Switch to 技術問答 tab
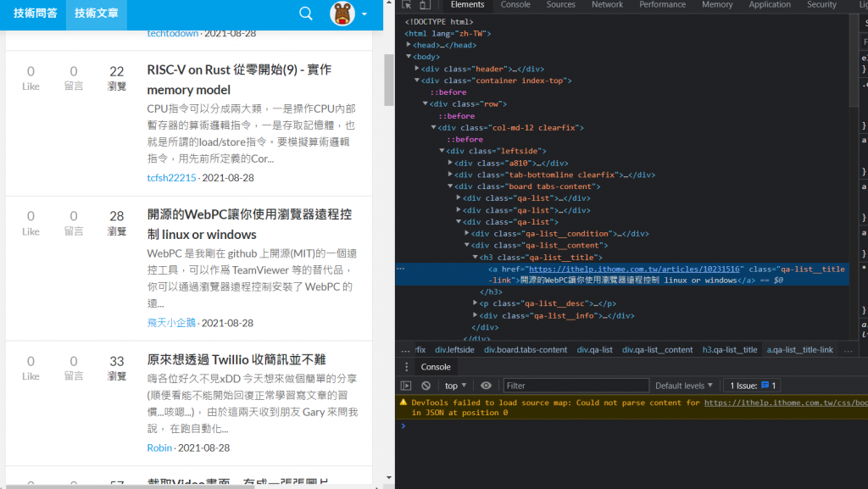Image resolution: width=868 pixels, height=489 pixels. click(x=36, y=14)
